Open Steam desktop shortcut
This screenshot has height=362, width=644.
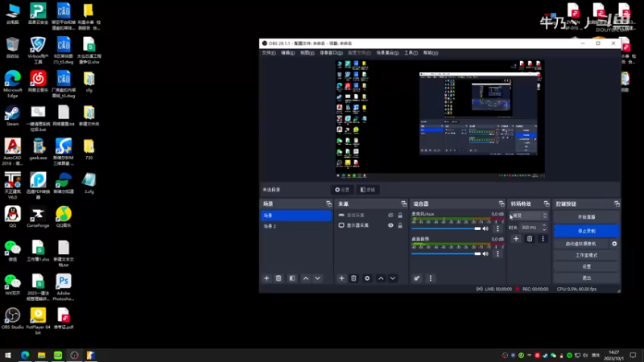pyautogui.click(x=12, y=116)
